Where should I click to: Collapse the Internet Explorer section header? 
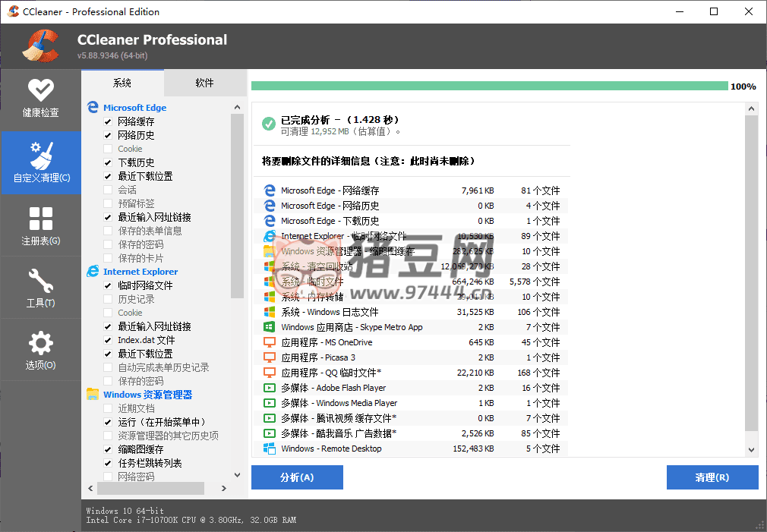pos(140,272)
